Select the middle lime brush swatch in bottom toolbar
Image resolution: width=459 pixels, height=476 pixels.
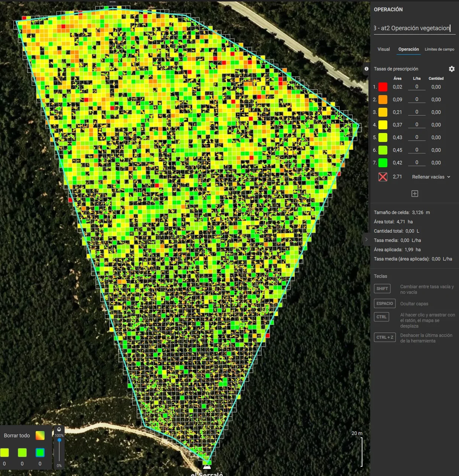22,452
